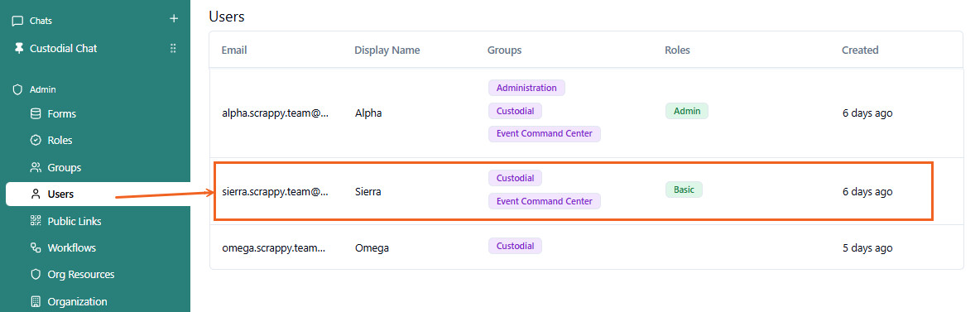Viewport: 980px width, 312px height.
Task: Click the Basic role badge for Sierra
Action: tap(684, 190)
